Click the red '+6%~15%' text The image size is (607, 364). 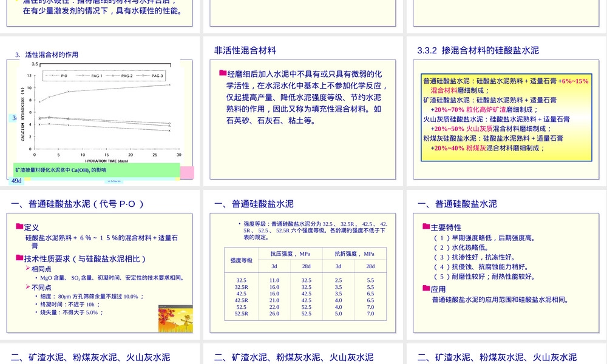tap(574, 81)
